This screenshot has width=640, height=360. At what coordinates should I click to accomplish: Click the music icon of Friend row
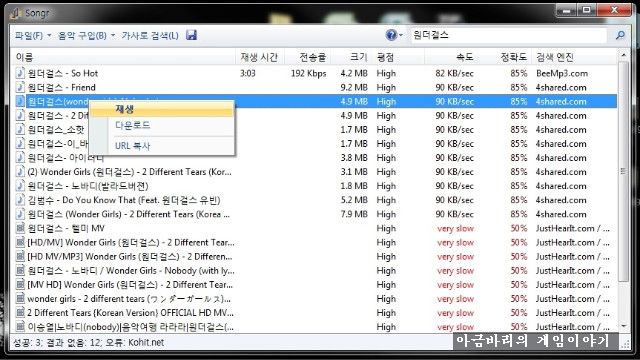coord(20,87)
